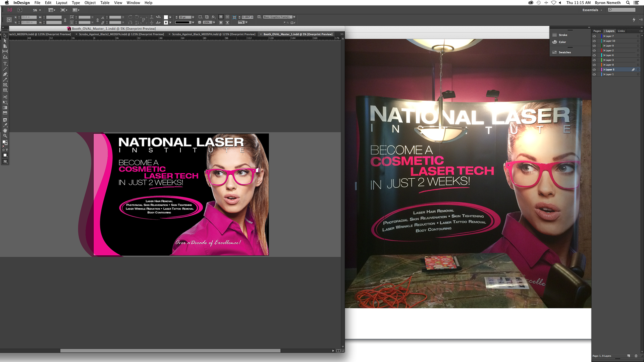This screenshot has height=362, width=644.
Task: Hide Layer 7 visibility eye
Action: point(594,36)
